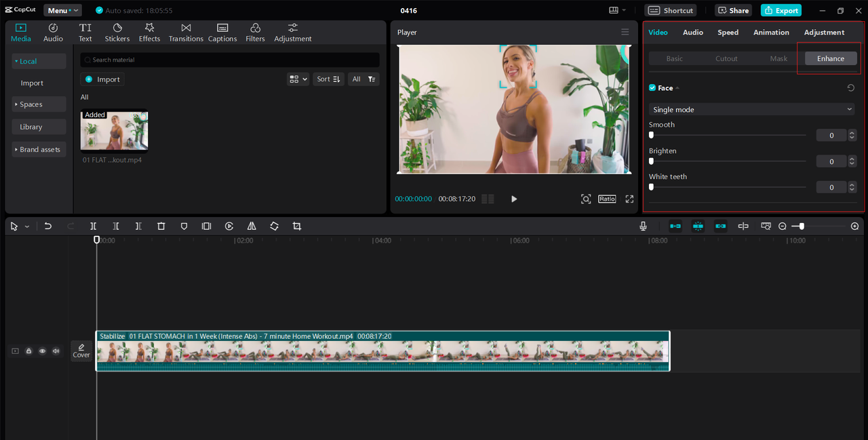Zoom in the timeline with plus icon
868x440 pixels.
click(854, 226)
